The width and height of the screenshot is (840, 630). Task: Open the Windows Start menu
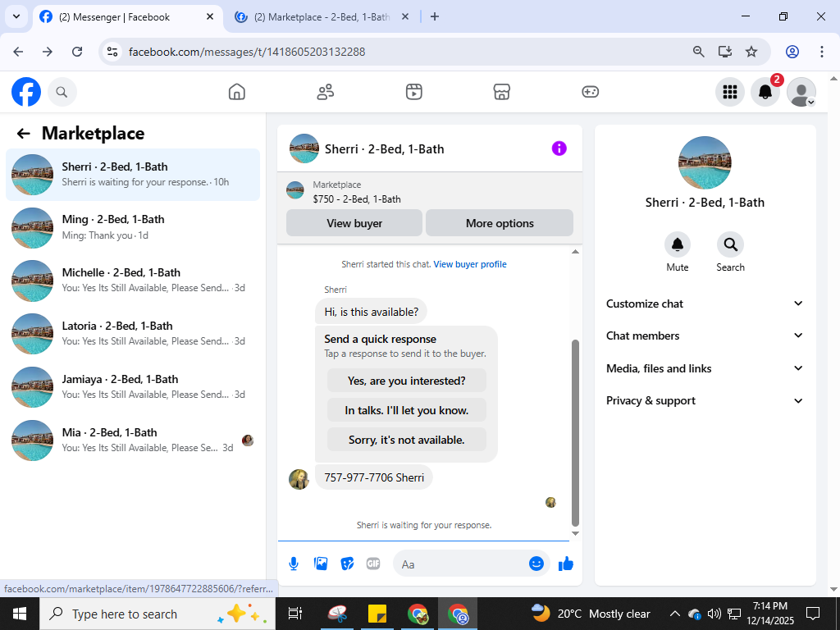click(x=20, y=614)
